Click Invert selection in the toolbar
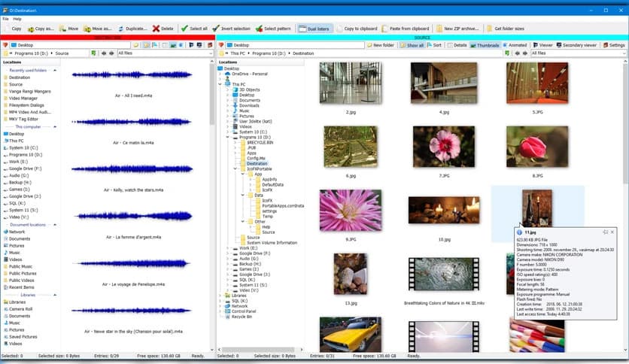 click(232, 29)
